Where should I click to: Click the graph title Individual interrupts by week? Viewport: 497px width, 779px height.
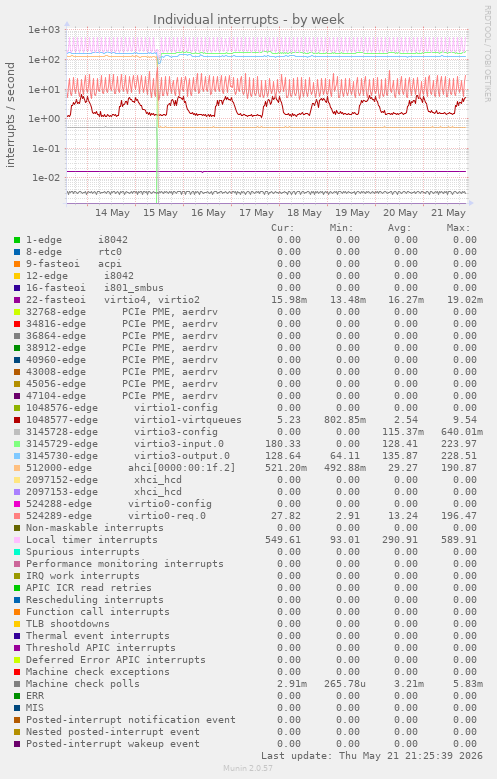pos(248,19)
